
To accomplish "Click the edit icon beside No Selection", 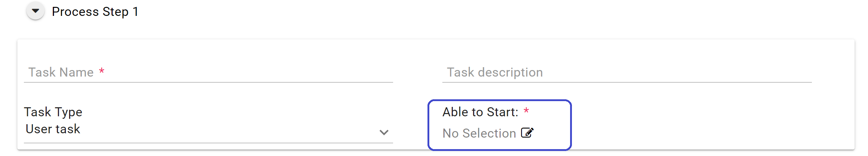I will [527, 133].
